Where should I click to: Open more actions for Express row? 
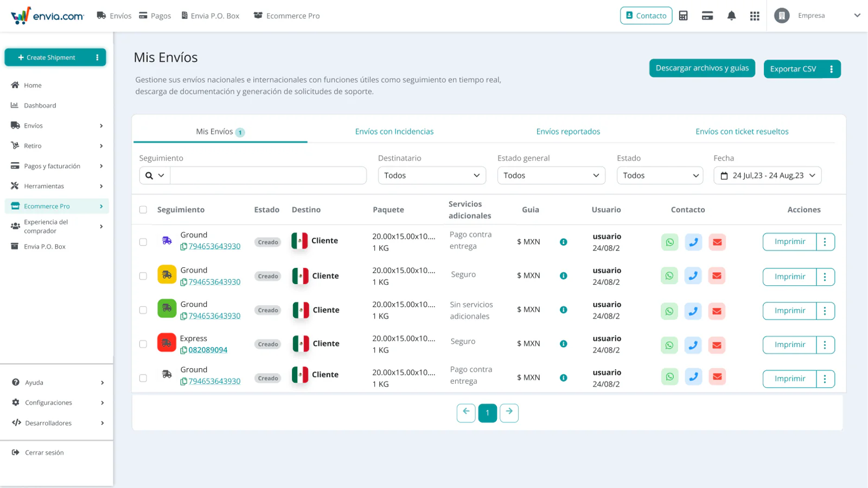coord(825,345)
